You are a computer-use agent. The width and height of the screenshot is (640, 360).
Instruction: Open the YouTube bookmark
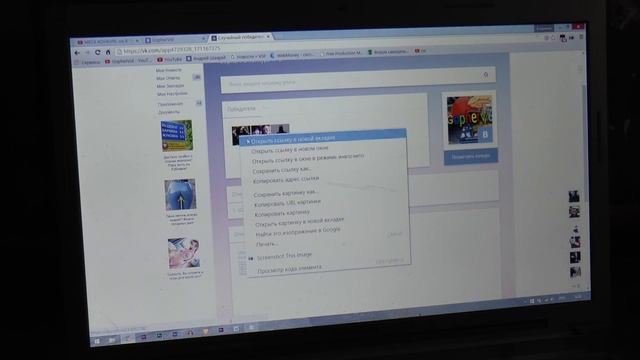coord(169,60)
